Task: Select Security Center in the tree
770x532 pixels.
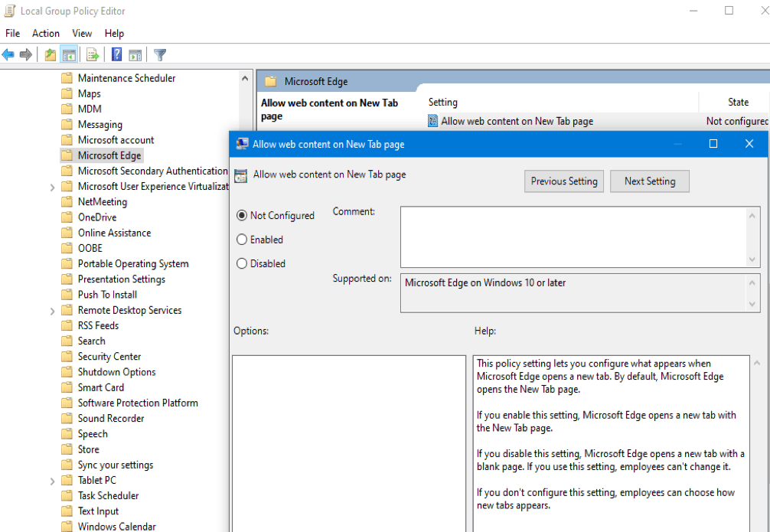Action: 109,357
